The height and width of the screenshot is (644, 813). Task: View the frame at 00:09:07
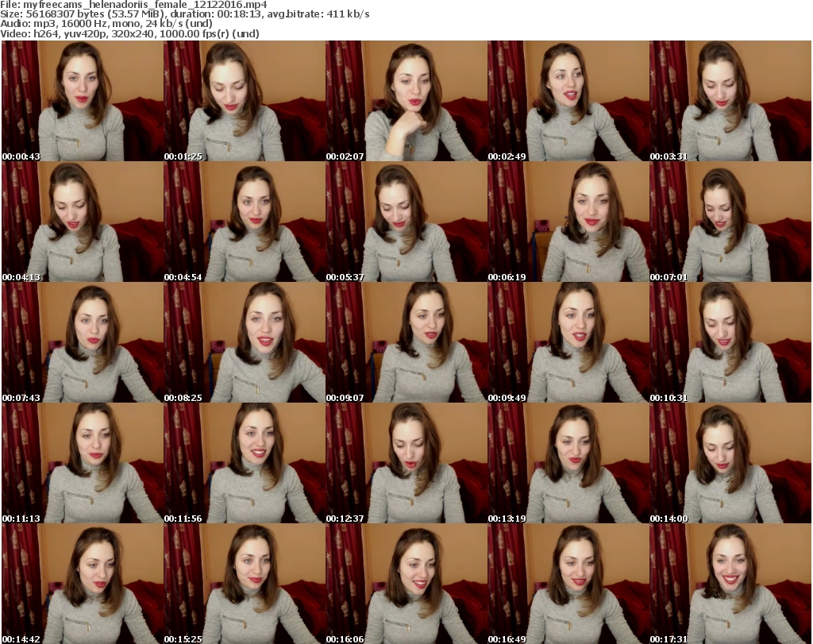(x=406, y=343)
